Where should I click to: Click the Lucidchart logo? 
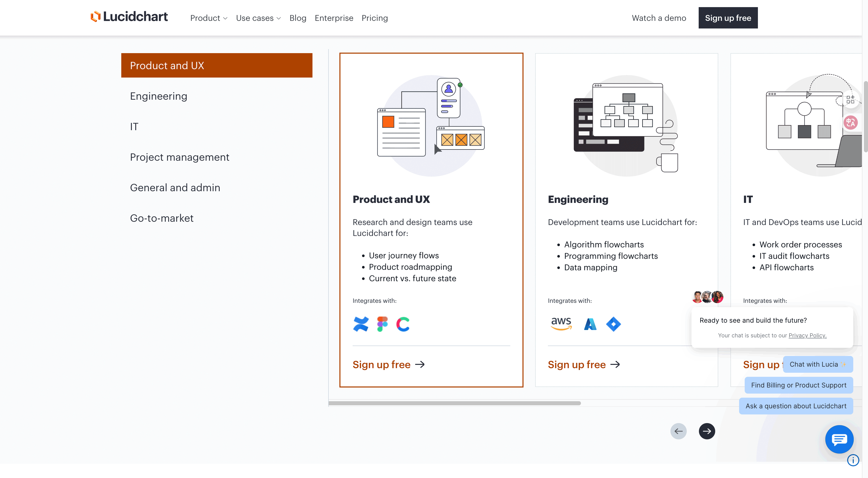pos(129,17)
